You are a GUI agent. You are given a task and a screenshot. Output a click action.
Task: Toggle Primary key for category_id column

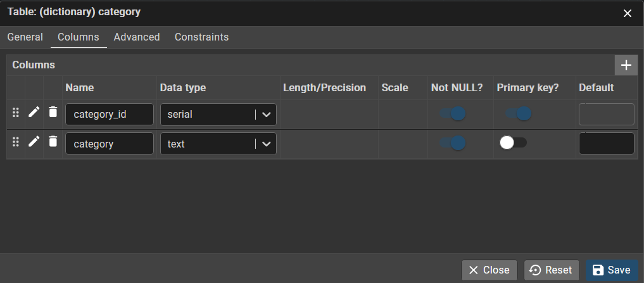click(x=519, y=113)
